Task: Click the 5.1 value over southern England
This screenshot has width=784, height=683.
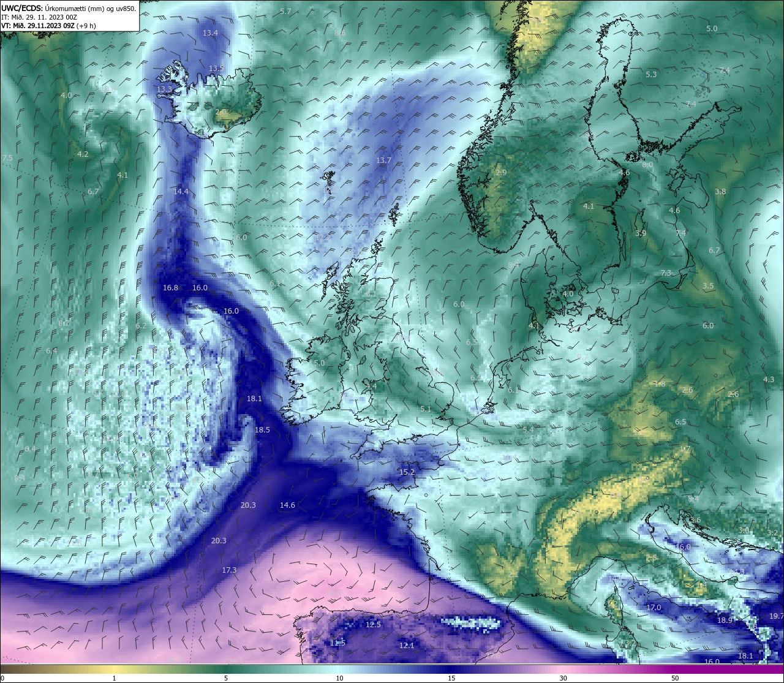Action: pyautogui.click(x=426, y=409)
